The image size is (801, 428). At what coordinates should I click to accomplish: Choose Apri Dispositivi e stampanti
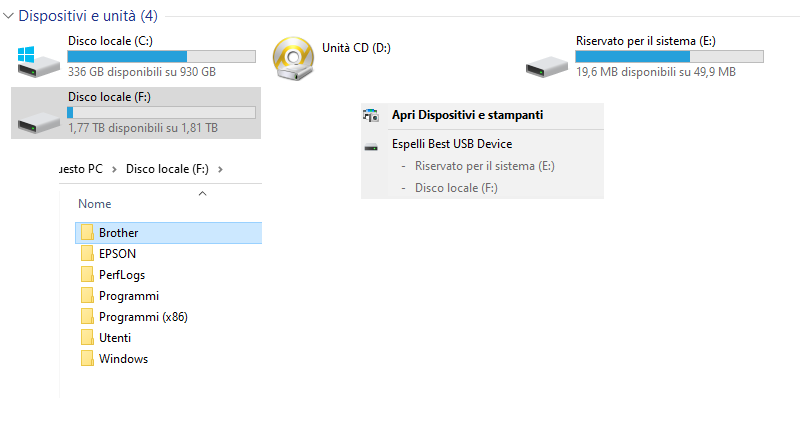coord(467,115)
